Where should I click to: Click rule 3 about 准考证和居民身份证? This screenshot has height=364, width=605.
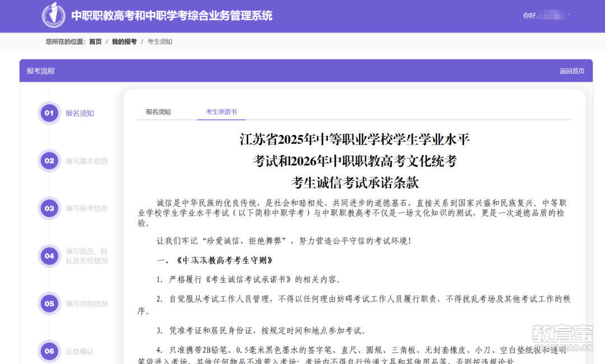click(261, 330)
